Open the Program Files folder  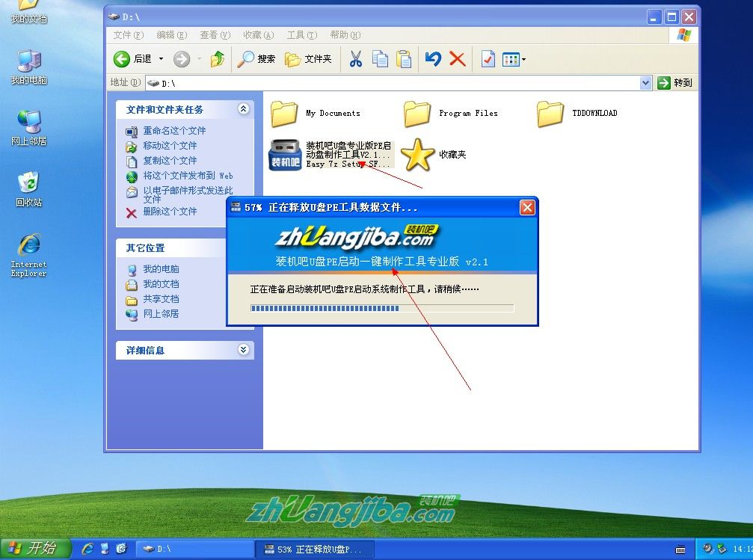pyautogui.click(x=417, y=114)
